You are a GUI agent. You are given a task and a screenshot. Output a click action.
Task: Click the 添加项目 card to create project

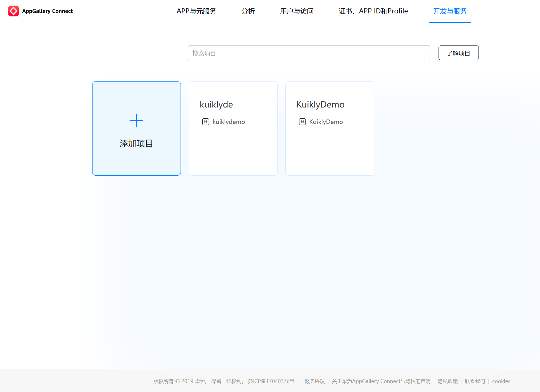coord(136,128)
